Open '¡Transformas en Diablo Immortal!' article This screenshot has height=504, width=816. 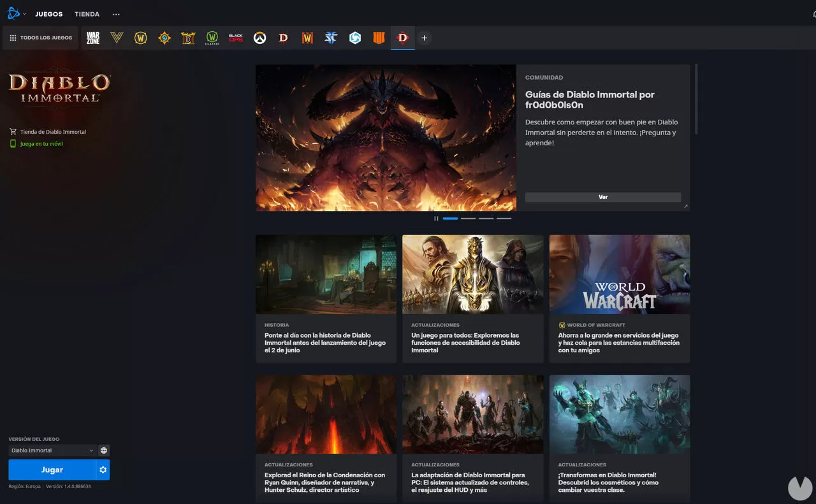pyautogui.click(x=608, y=482)
